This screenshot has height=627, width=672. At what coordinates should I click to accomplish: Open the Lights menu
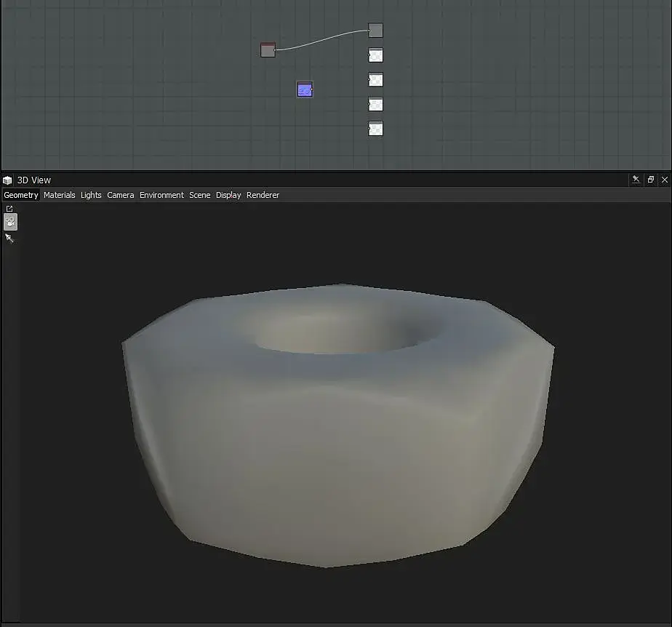(91, 195)
